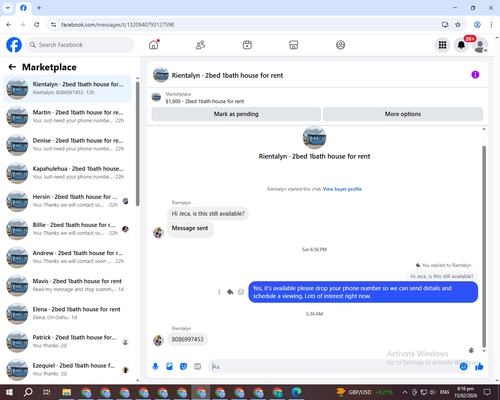Click the Mark as pending button

coord(236,114)
